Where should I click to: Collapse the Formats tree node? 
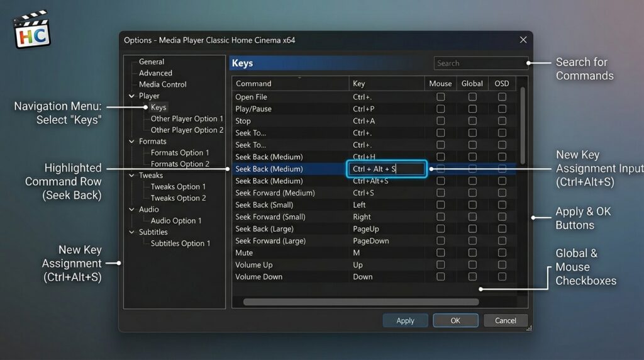(131, 142)
